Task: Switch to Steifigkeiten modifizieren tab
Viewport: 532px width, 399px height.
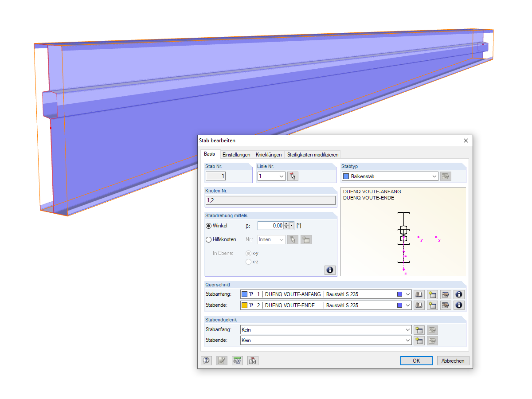Action: click(x=313, y=155)
